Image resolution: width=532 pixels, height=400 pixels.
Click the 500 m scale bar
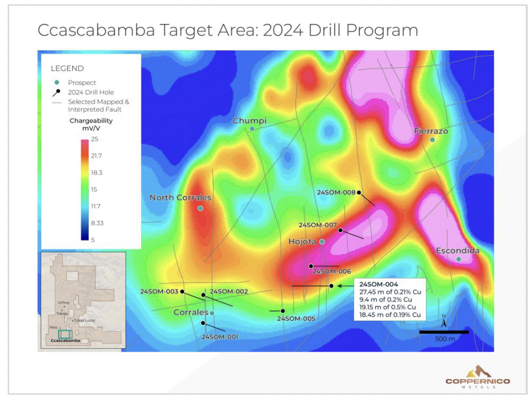pos(444,332)
